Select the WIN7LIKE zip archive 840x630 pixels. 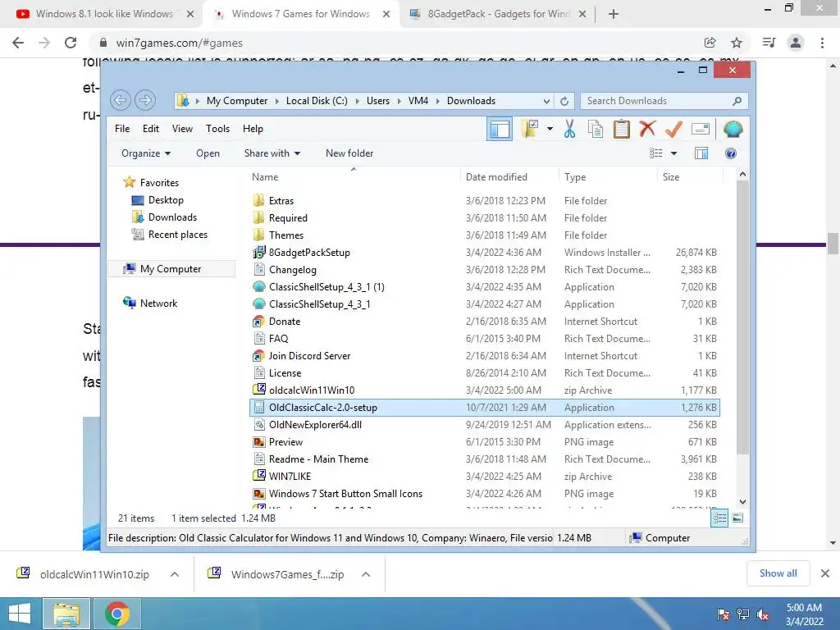[x=290, y=477]
